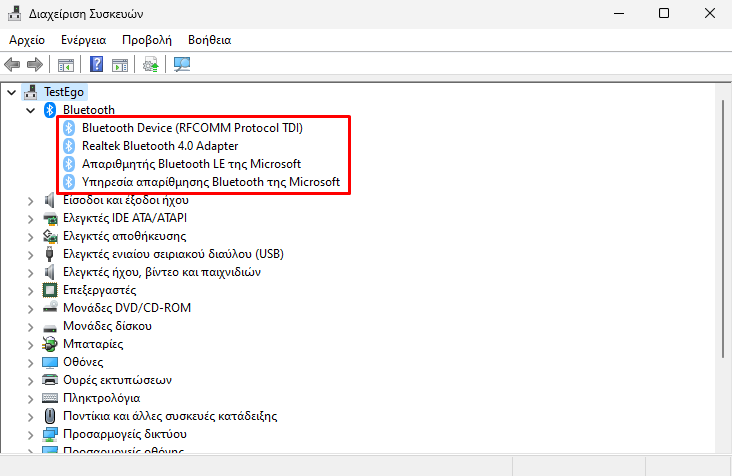Click the USB plug icon

[49, 254]
